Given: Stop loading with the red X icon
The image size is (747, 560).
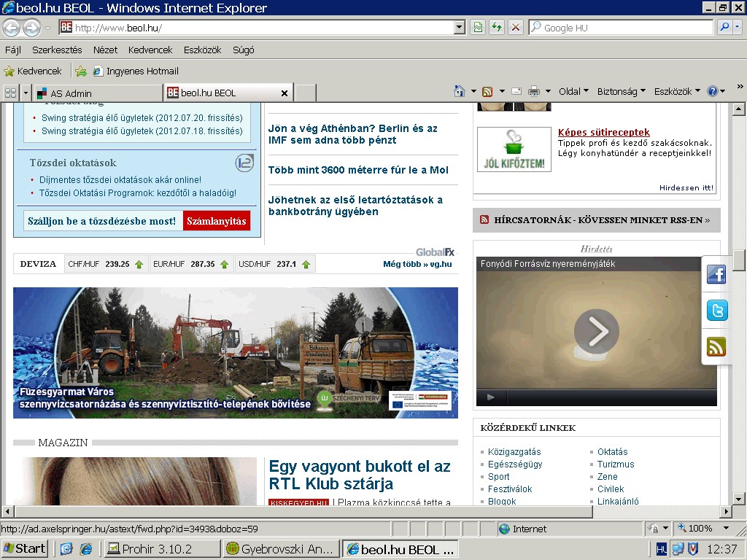Looking at the screenshot, I should coord(516,28).
